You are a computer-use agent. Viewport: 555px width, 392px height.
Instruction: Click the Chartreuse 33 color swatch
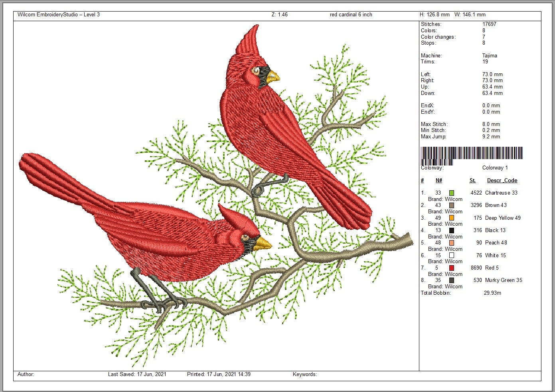pos(451,193)
